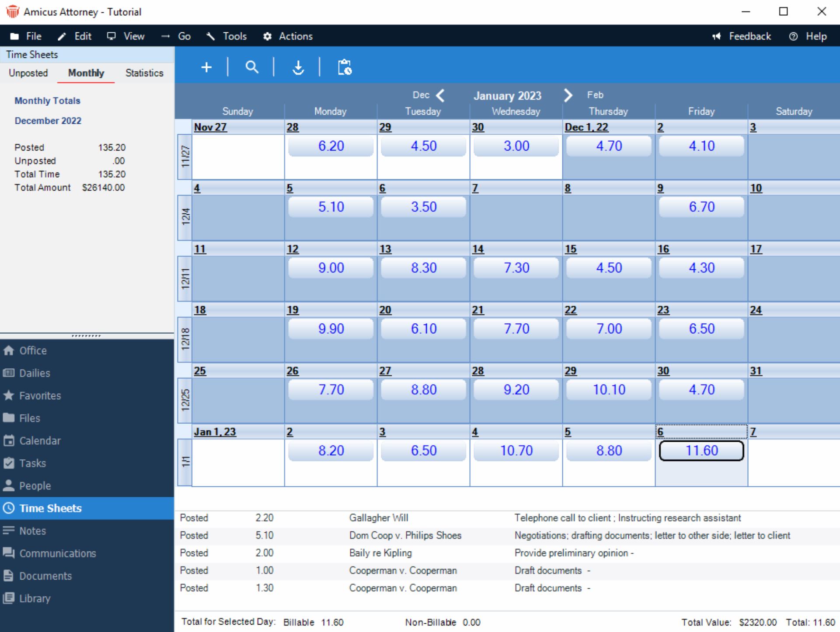The height and width of the screenshot is (632, 840).
Task: Open the Help menu
Action: click(x=808, y=36)
